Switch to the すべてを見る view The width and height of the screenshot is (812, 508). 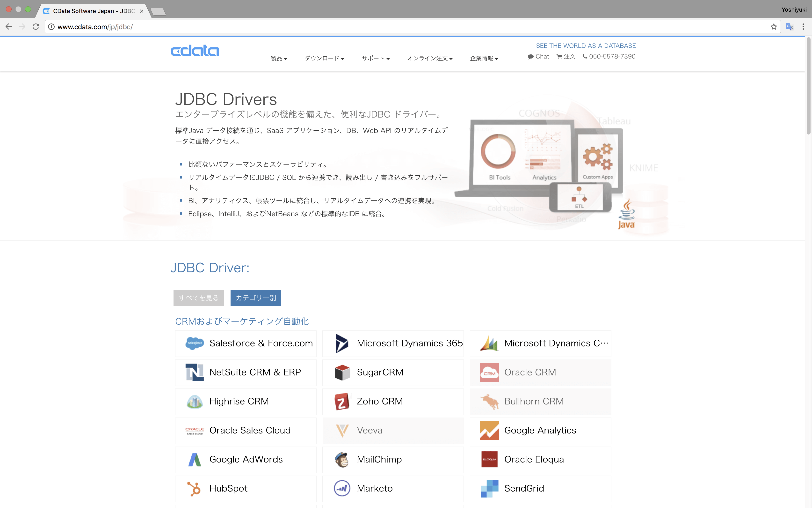[x=199, y=298]
